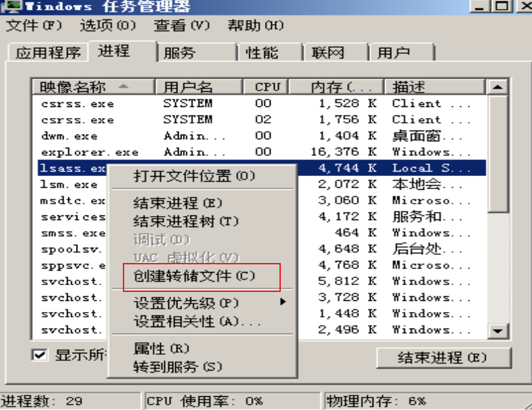Open the 帮助(H) menu
This screenshot has width=532, height=410.
click(x=255, y=26)
